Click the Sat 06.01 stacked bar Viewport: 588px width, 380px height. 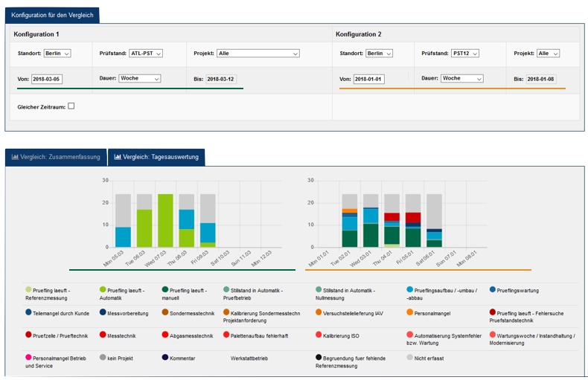tap(434, 220)
